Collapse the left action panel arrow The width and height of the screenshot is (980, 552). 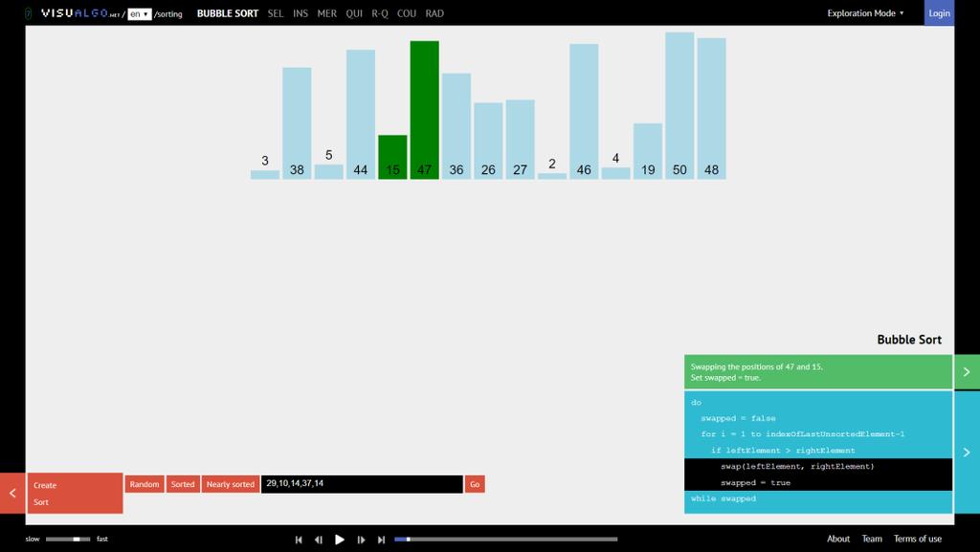coord(12,494)
